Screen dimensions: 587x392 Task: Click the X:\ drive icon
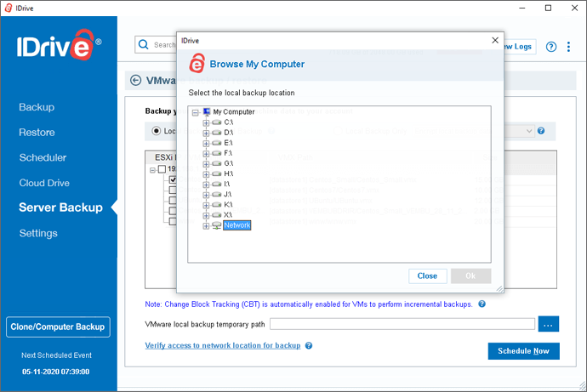[x=217, y=214]
